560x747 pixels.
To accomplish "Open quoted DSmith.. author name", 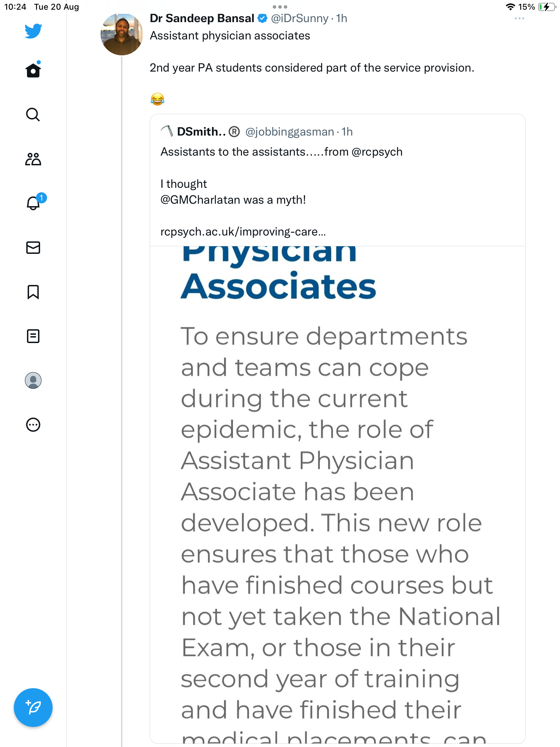I will tap(202, 132).
